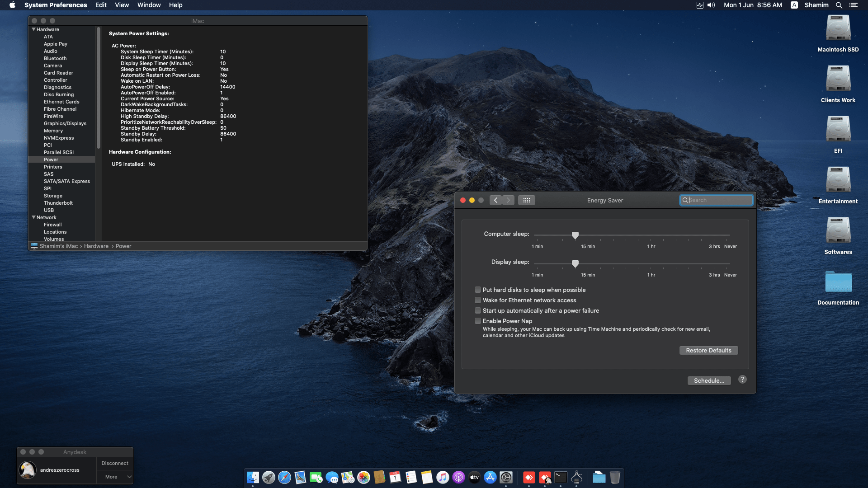Open the Window menu
Viewport: 868px width, 488px height.
(149, 5)
